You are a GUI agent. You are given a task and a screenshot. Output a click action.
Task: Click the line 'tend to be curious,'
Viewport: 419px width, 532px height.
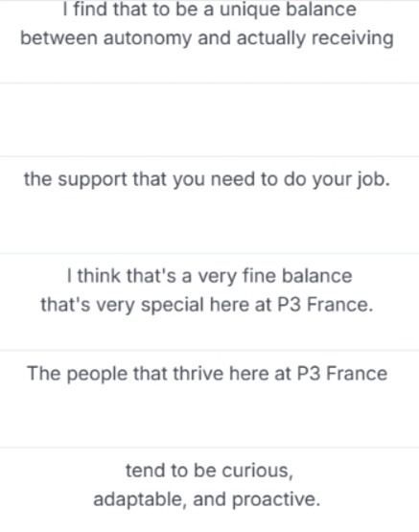tap(209, 471)
